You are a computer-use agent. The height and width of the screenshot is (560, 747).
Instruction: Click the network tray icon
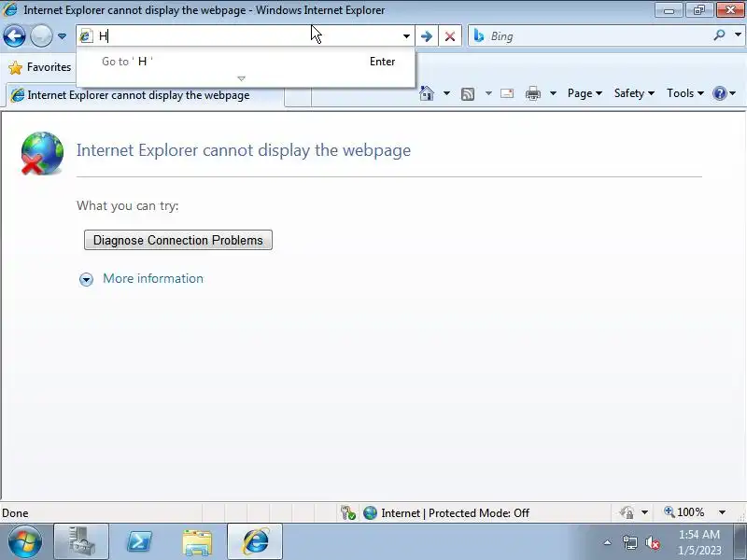coord(629,542)
